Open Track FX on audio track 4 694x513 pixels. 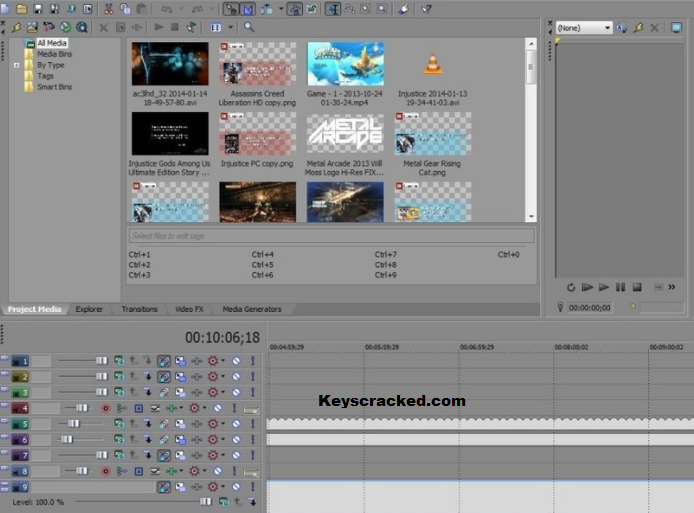pyautogui.click(x=173, y=408)
